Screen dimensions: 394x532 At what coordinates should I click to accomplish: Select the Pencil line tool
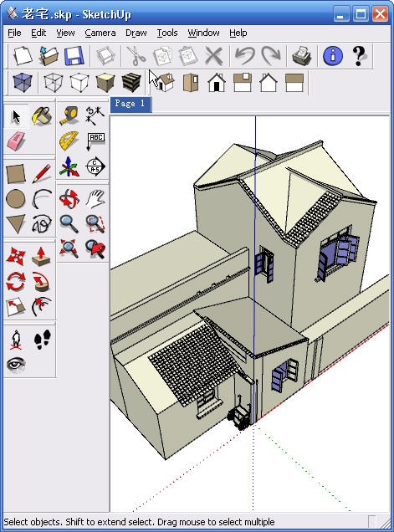[x=42, y=173]
